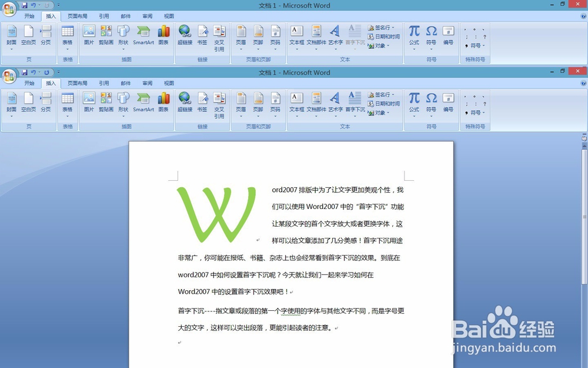The image size is (588, 368).
Task: Click Redo icon in lower quick access toolbar
Action: point(46,72)
